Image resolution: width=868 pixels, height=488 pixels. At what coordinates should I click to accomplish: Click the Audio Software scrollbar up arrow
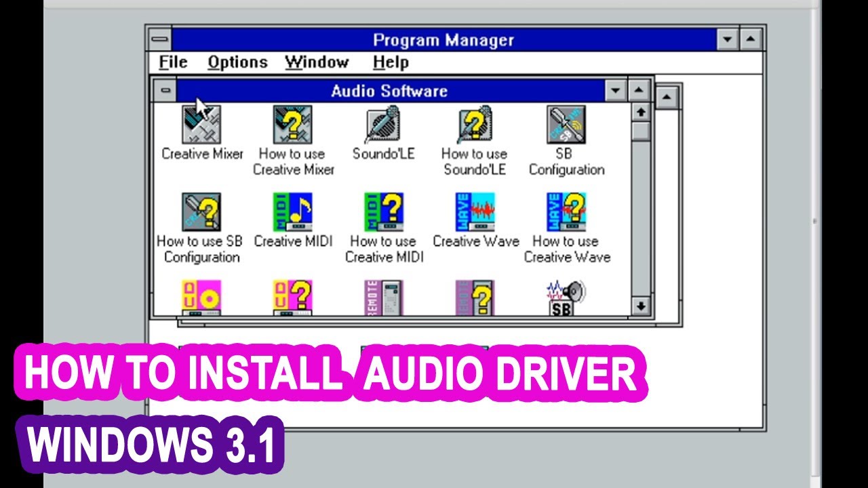click(640, 111)
